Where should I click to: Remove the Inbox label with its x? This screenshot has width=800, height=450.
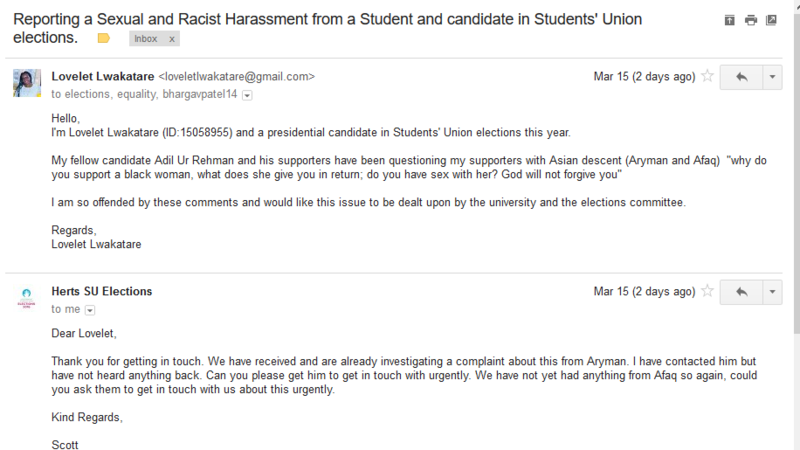tap(172, 38)
